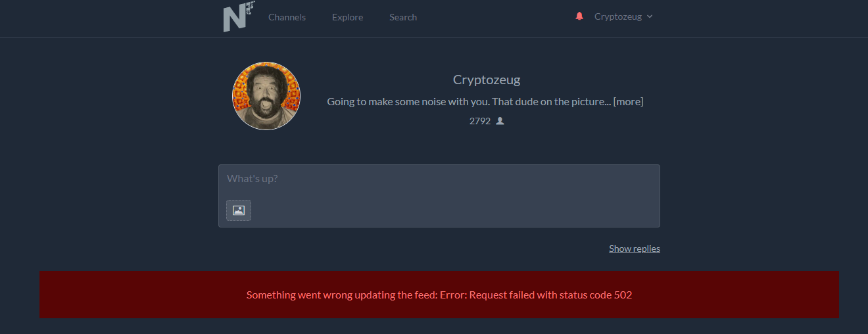
Task: Click the red feed error 502 message
Action: 439,295
